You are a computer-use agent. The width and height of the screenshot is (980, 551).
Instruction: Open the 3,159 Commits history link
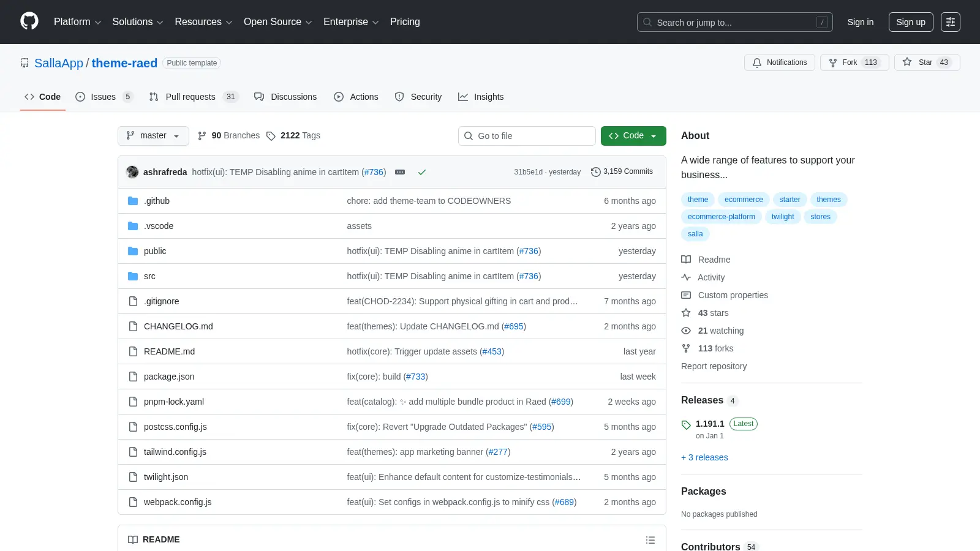click(x=622, y=172)
